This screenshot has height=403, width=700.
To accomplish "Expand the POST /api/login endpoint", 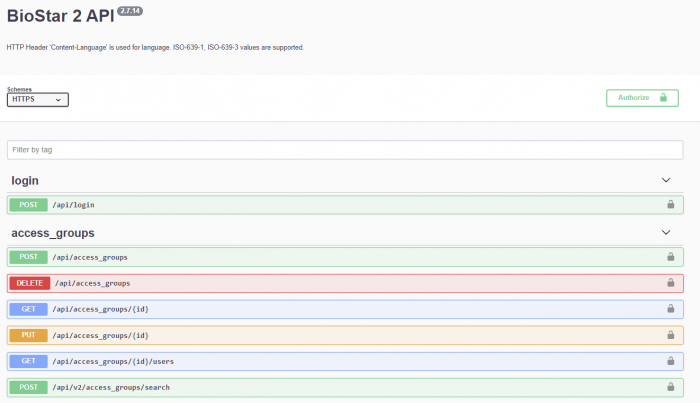I will 300,205.
